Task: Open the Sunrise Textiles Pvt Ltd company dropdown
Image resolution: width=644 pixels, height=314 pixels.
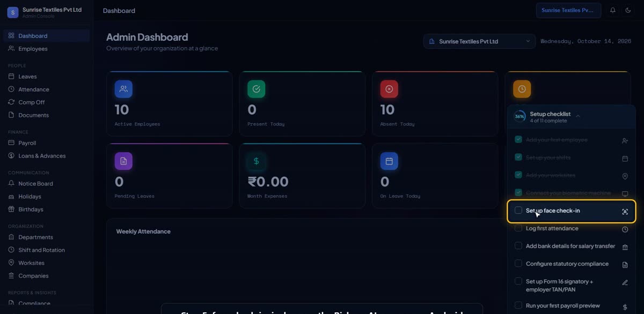Action: [x=479, y=41]
